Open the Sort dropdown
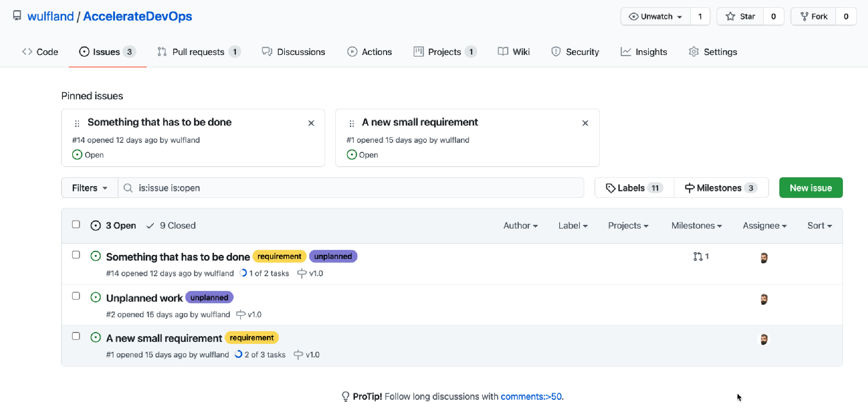The height and width of the screenshot is (419, 868). coord(820,226)
